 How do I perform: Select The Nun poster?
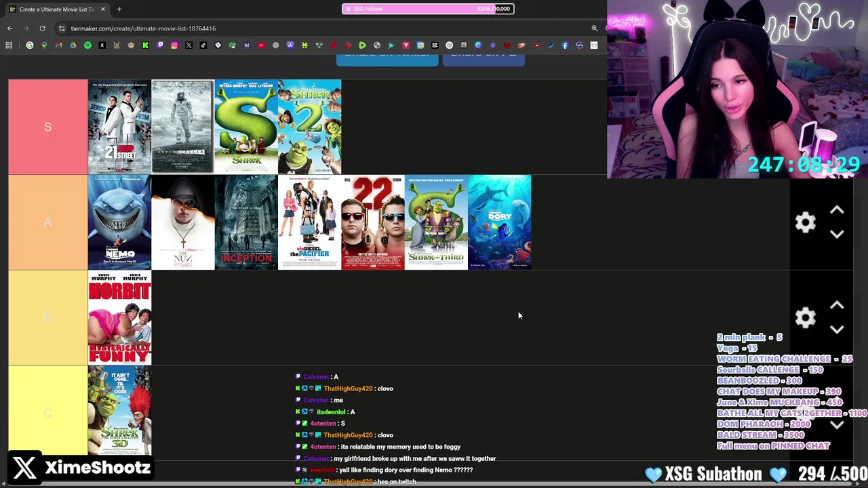[182, 222]
